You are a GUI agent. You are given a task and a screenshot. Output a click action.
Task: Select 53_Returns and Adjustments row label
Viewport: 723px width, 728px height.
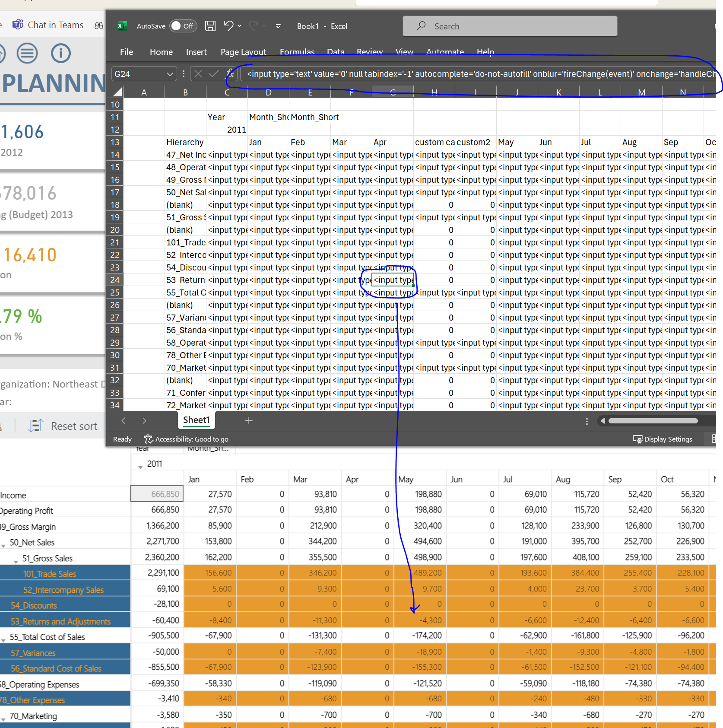coord(60,621)
